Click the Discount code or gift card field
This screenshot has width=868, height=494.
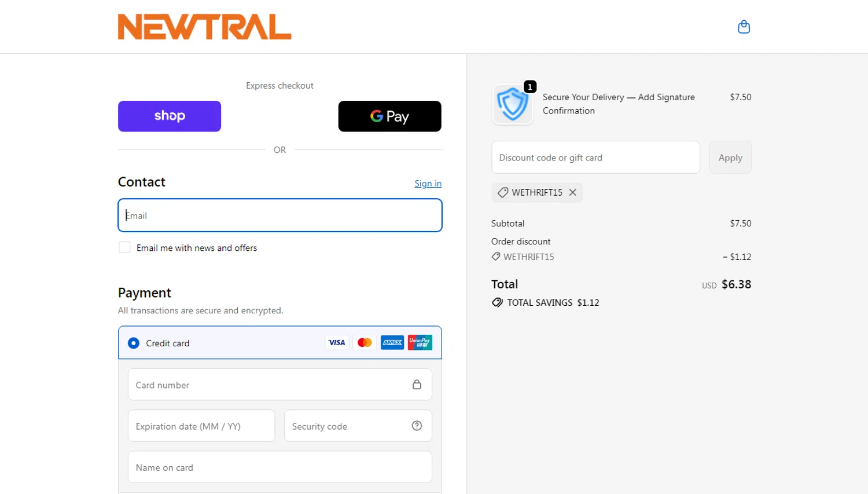tap(595, 158)
